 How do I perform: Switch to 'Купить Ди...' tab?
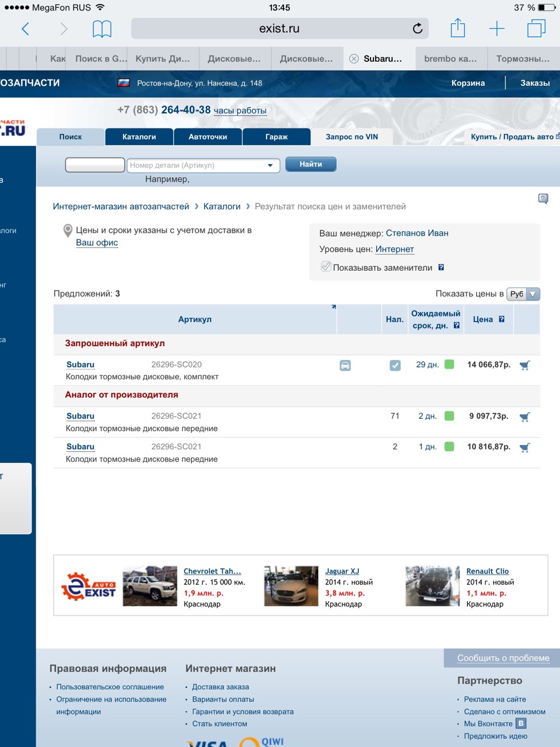[x=163, y=59]
